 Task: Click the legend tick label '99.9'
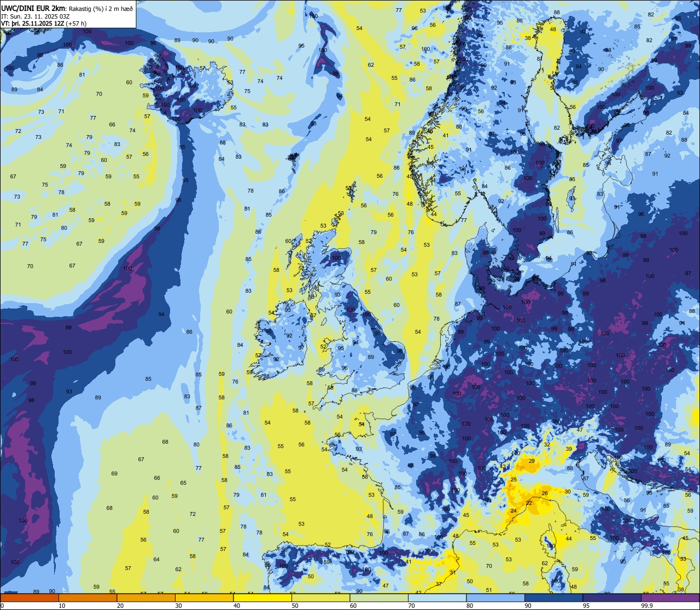click(647, 606)
